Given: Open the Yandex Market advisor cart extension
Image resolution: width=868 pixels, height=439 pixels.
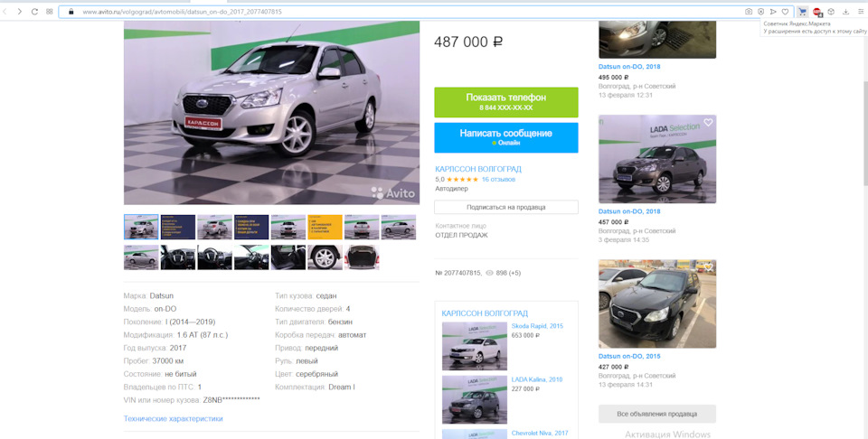Looking at the screenshot, I should (802, 11).
